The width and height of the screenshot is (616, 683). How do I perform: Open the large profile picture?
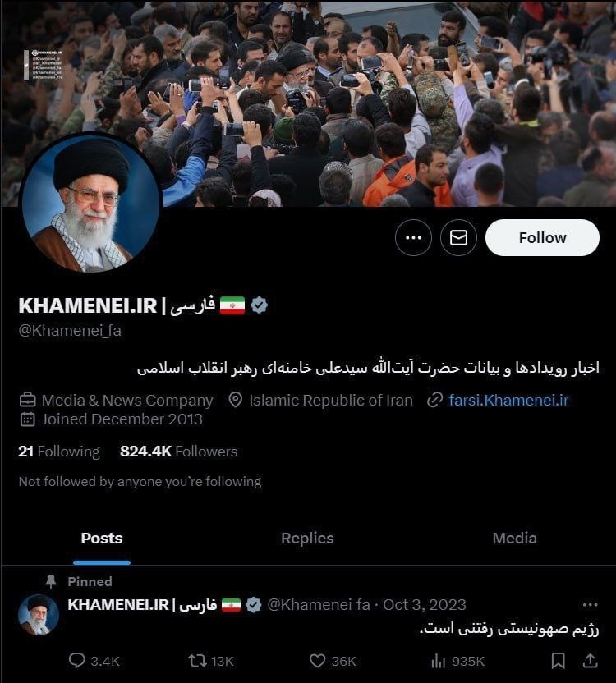[x=90, y=203]
